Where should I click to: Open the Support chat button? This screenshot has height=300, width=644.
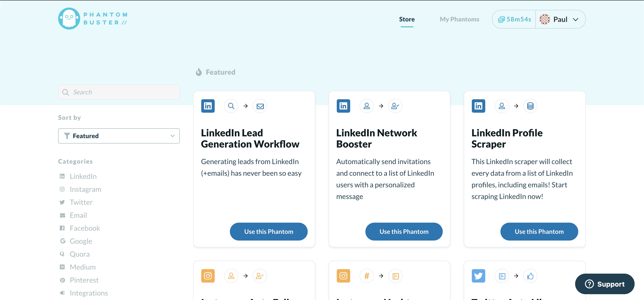604,284
